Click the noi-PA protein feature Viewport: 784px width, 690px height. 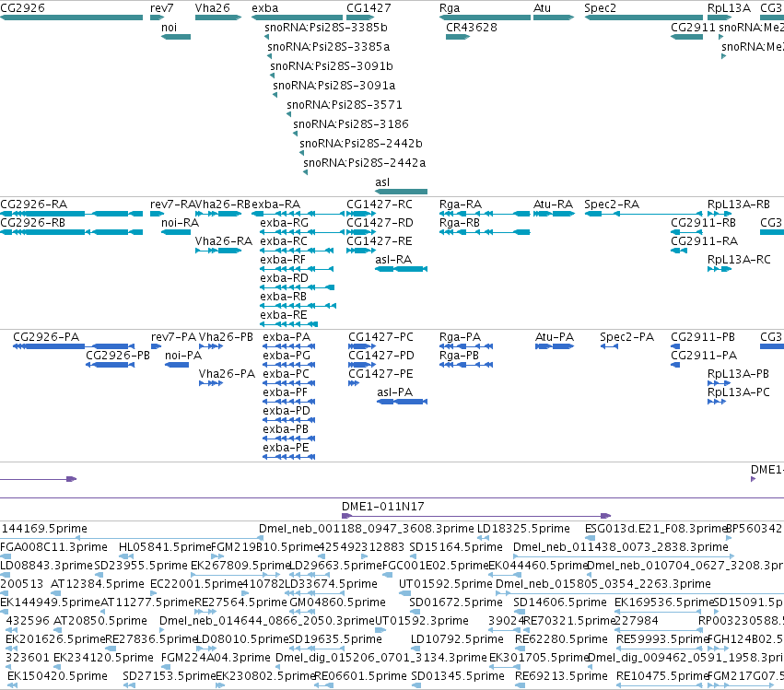point(177,365)
